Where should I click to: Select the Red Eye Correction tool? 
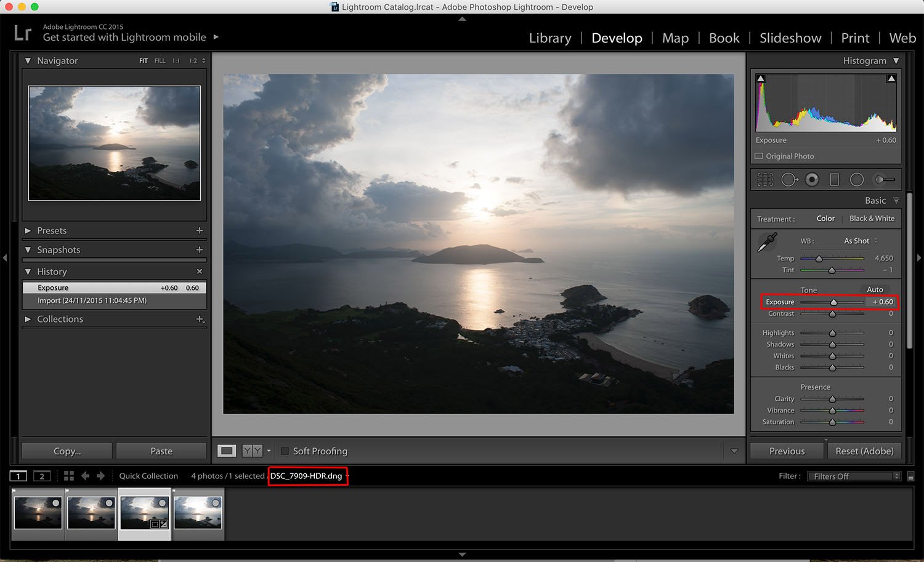812,179
